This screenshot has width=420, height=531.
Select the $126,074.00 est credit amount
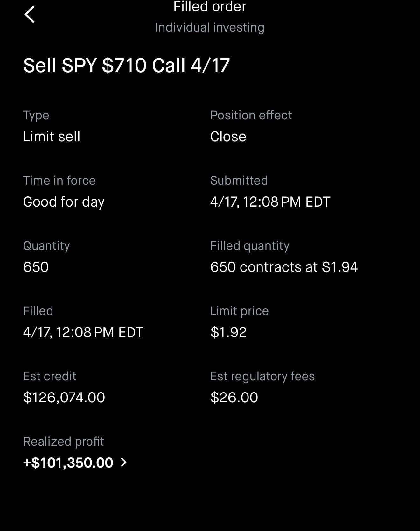click(64, 398)
